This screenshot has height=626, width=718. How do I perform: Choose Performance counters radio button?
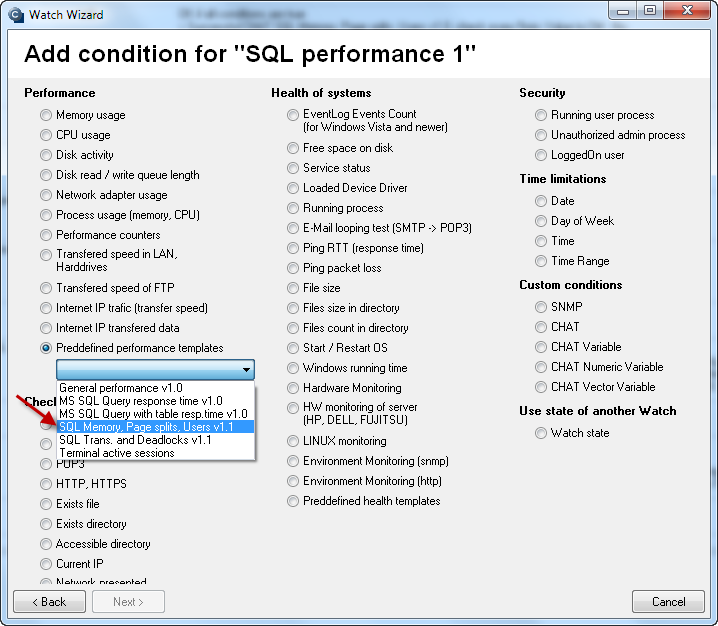pos(46,235)
